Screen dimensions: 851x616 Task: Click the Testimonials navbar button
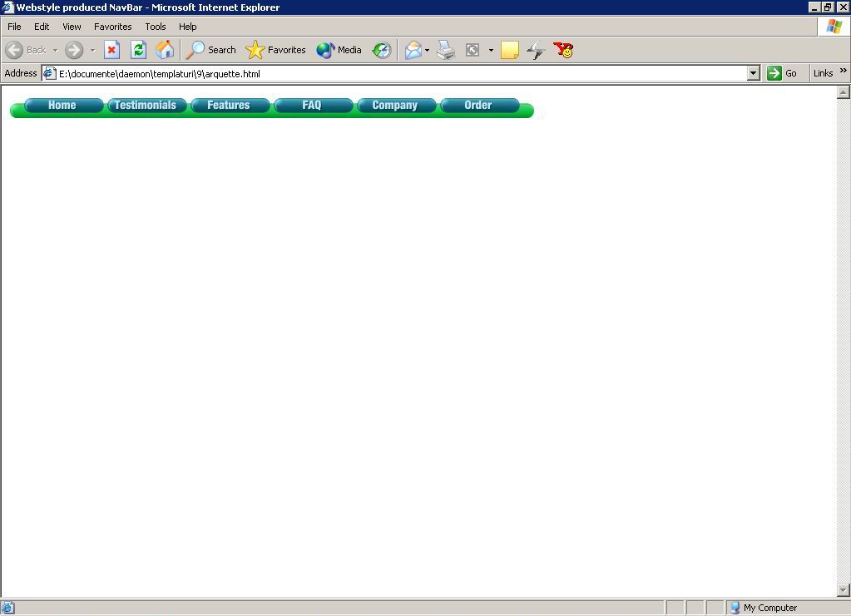tap(146, 106)
